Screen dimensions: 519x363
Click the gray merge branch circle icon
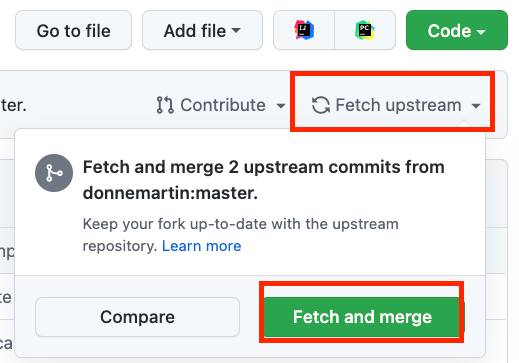(54, 173)
